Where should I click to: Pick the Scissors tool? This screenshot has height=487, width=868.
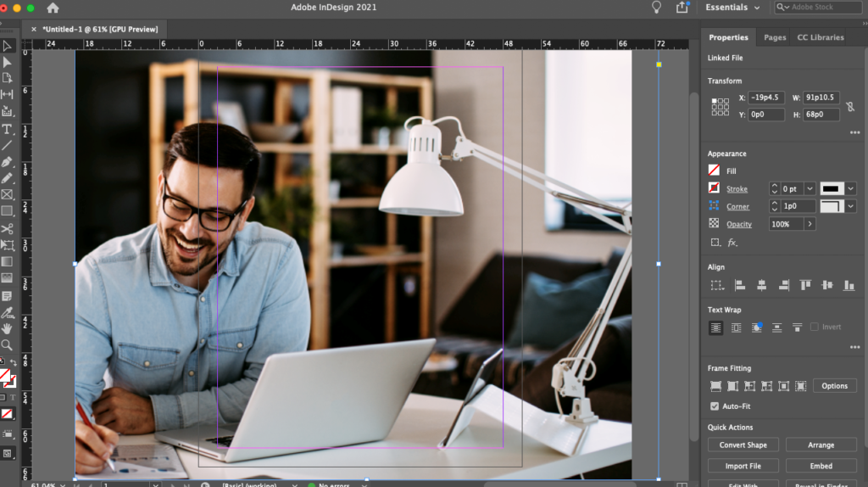click(7, 228)
